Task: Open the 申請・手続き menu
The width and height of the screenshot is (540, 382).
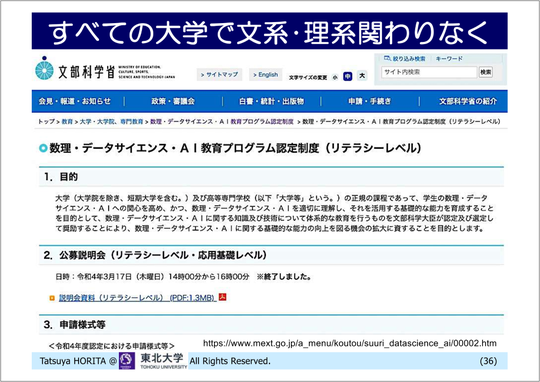Action: (370, 101)
